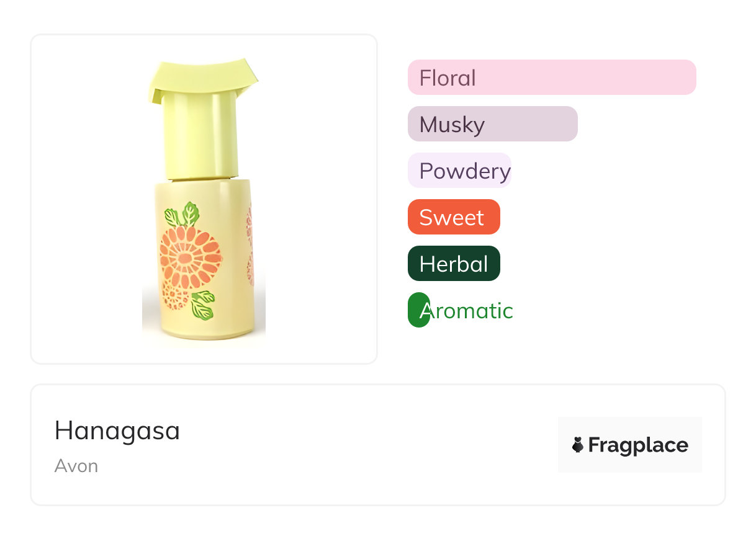Choose the orange Sweet accord tag

(454, 217)
